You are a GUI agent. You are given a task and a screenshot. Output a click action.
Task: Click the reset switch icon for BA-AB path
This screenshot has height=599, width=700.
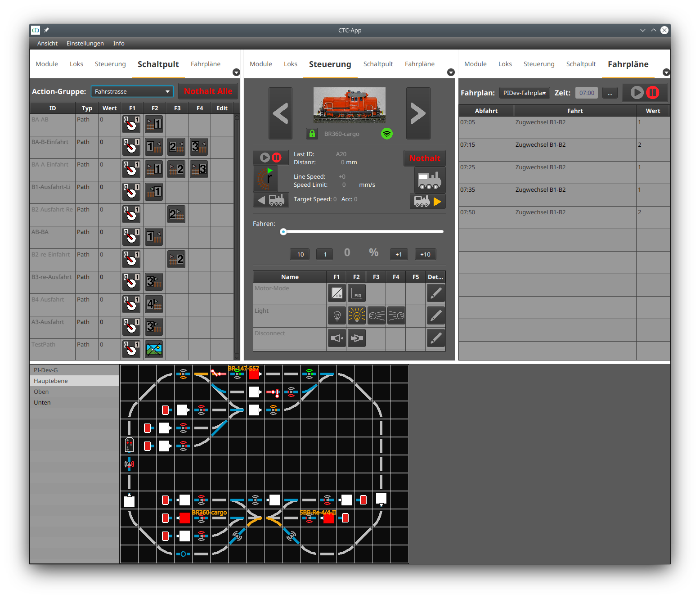pos(131,124)
